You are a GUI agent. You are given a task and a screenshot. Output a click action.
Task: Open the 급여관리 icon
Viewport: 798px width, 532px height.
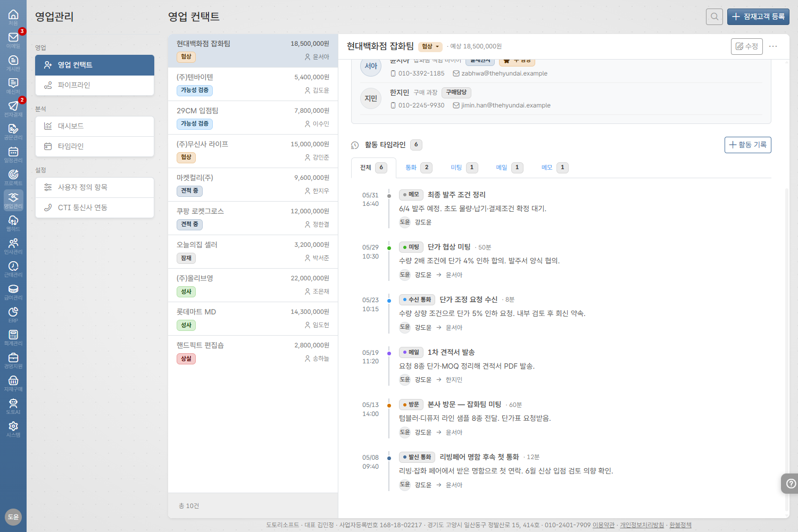coord(13,292)
